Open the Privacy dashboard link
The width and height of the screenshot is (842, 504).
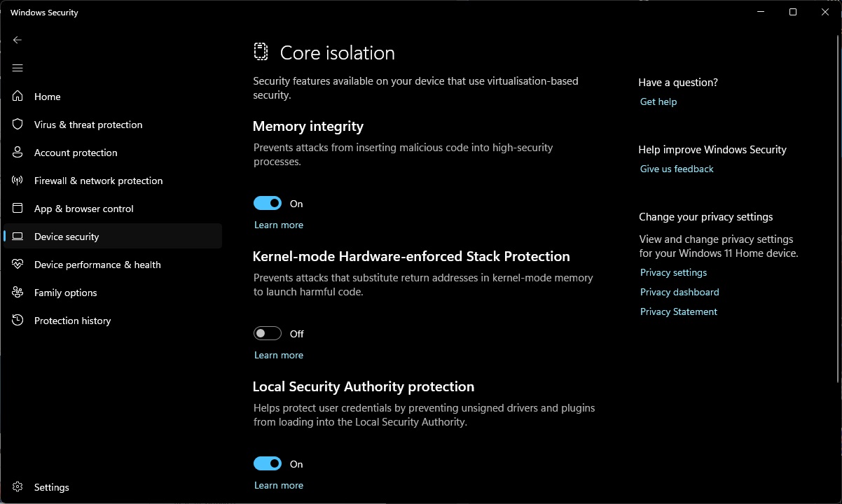tap(679, 292)
